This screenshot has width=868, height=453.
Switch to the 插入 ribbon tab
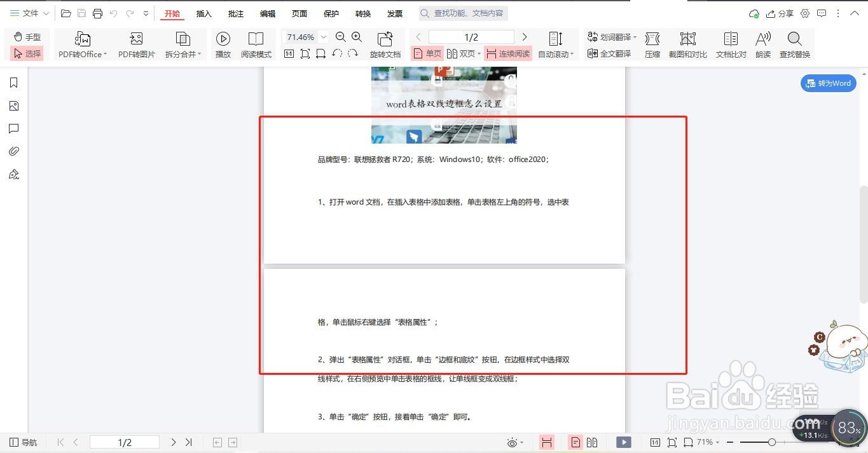(203, 13)
